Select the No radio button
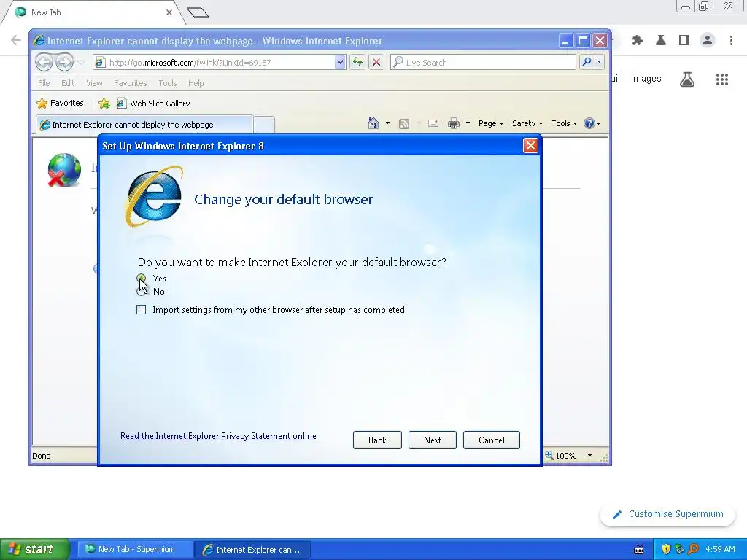747x560 pixels. tap(141, 292)
